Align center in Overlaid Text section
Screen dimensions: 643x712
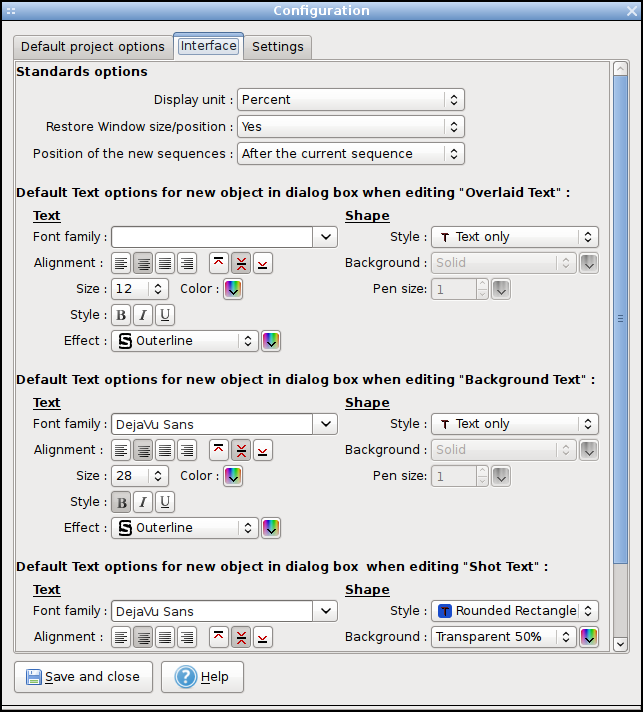143,263
